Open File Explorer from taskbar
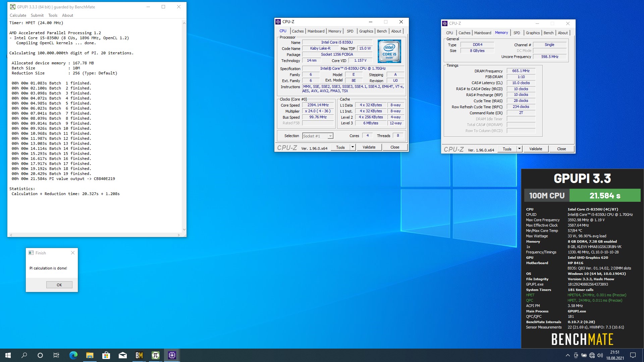Viewport: 644px width, 362px height. click(x=90, y=355)
